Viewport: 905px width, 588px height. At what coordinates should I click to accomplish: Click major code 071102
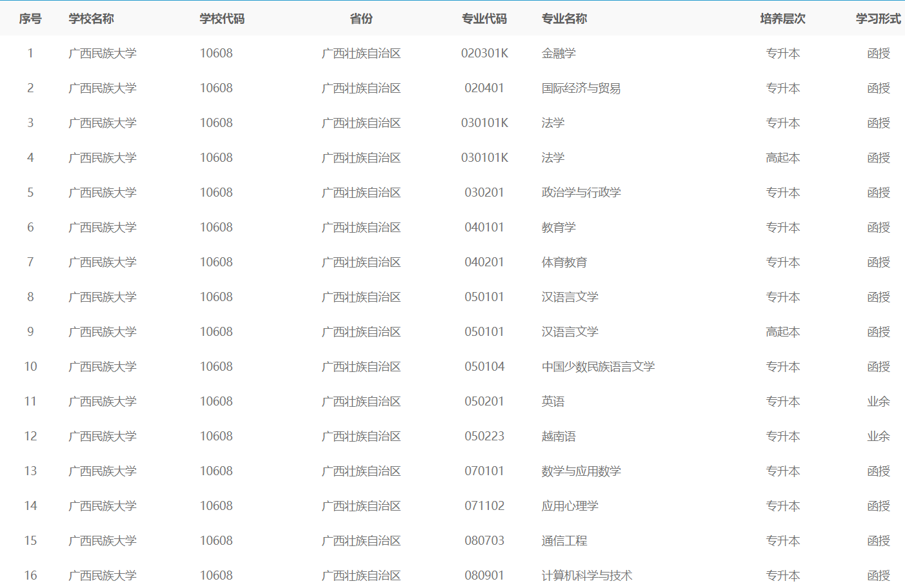tap(484, 506)
